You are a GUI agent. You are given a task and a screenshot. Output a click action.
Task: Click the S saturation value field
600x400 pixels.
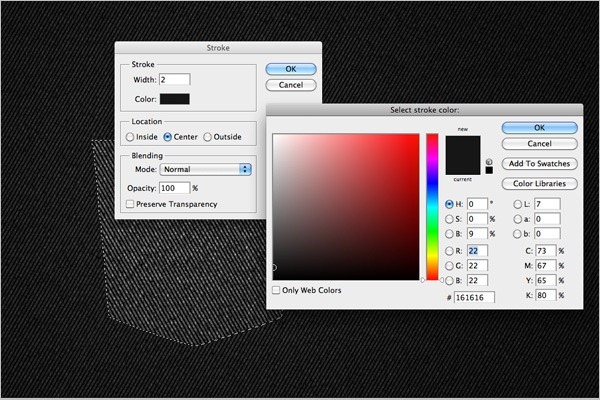coord(477,219)
